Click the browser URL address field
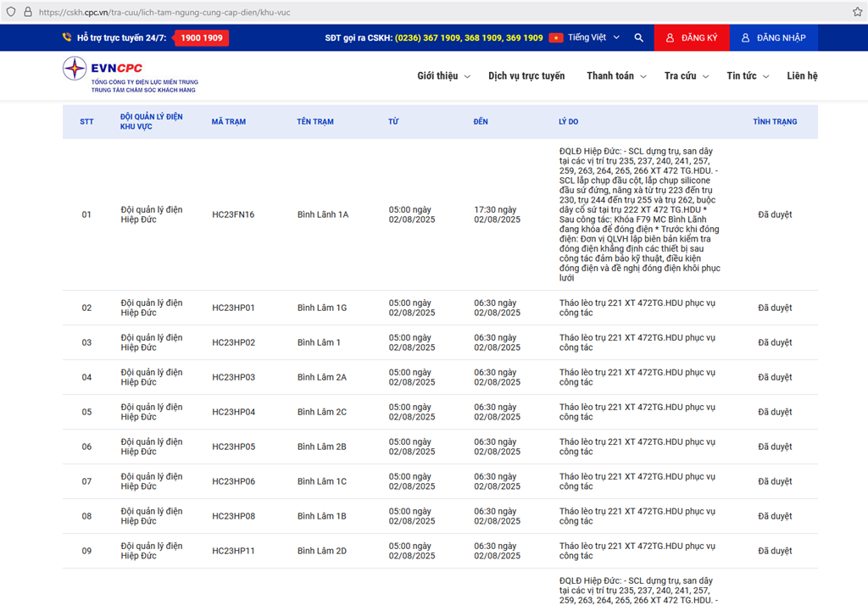The height and width of the screenshot is (605, 868). [424, 12]
